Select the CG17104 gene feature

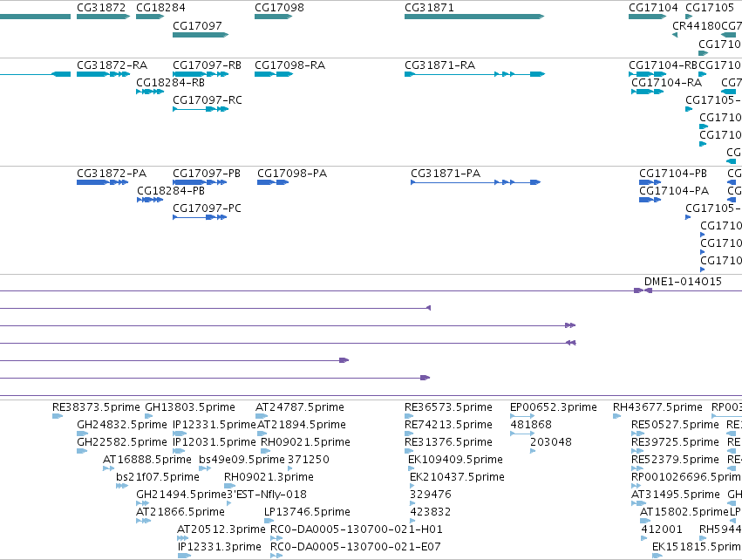coord(647,17)
